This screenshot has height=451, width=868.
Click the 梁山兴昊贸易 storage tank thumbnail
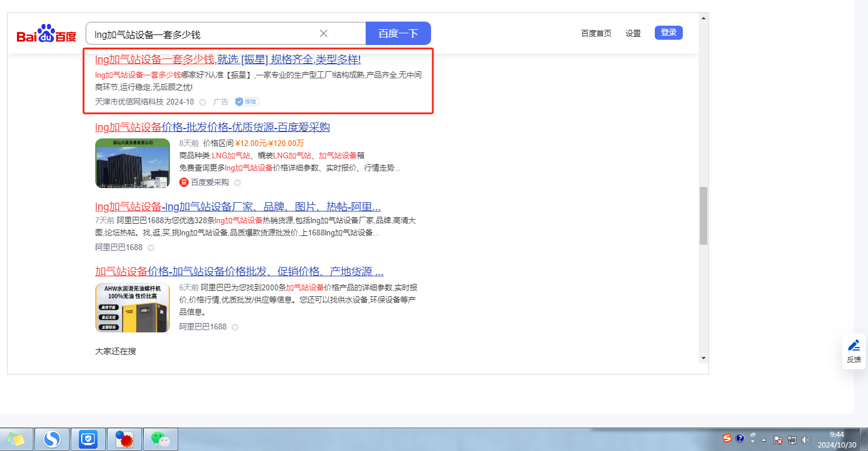[x=133, y=163]
